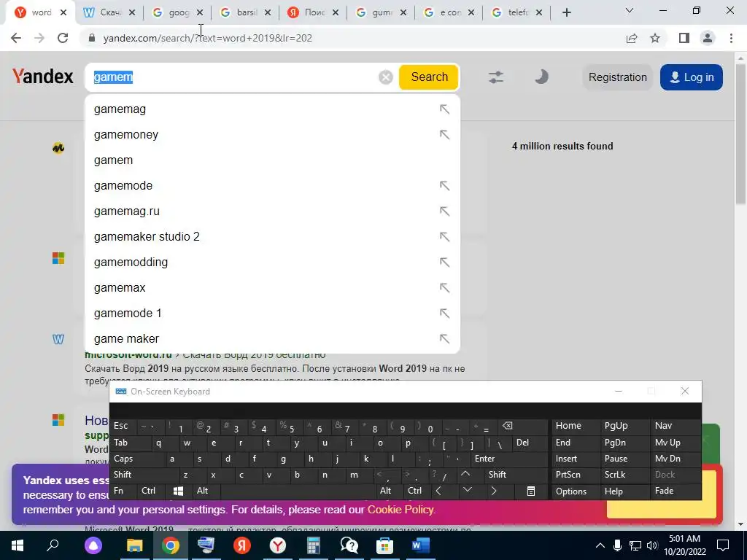This screenshot has width=747, height=560.
Task: Insert 'game maker' suggestion with its arrow icon
Action: coord(444,338)
